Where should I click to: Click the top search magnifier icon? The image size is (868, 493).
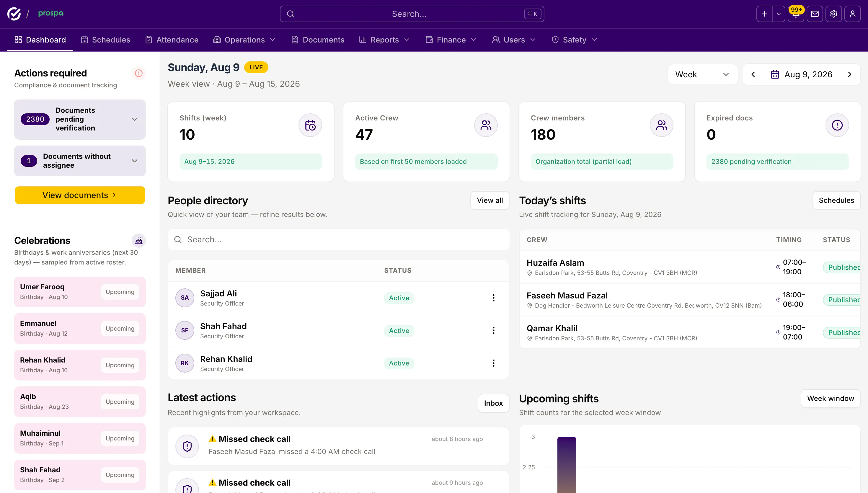pos(291,14)
